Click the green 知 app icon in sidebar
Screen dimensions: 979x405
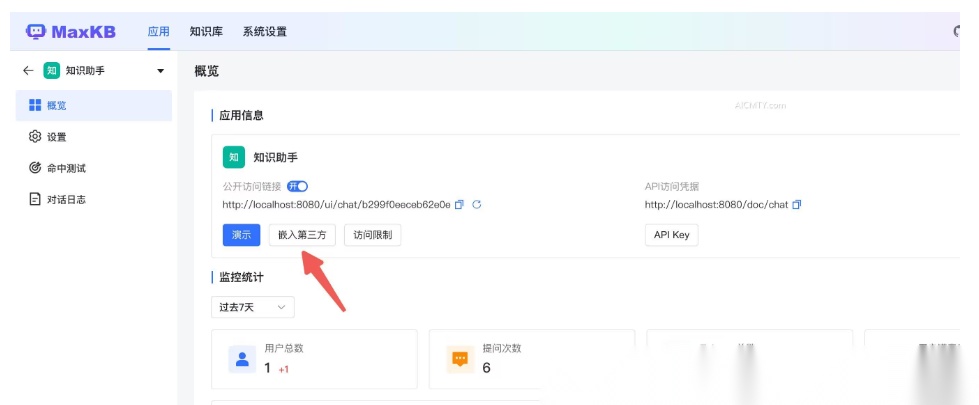tap(51, 71)
